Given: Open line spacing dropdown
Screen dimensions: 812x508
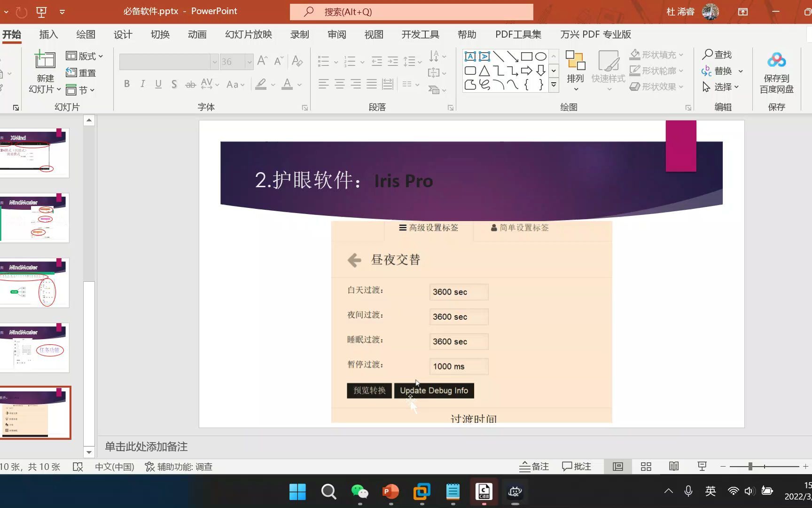Looking at the screenshot, I should coord(413,61).
